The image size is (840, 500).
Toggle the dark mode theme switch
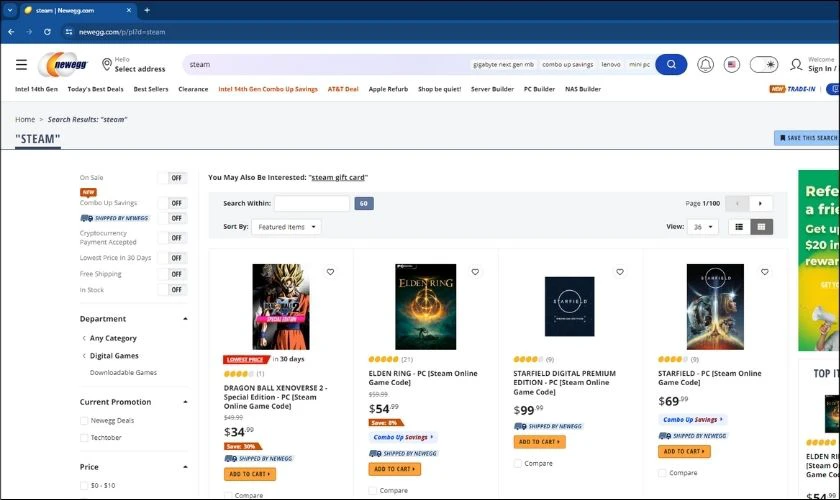[763, 65]
